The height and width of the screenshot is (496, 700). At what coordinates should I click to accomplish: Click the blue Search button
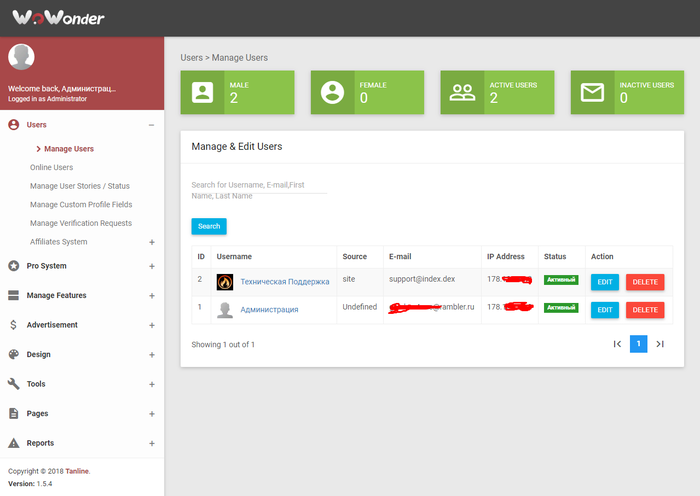(209, 226)
